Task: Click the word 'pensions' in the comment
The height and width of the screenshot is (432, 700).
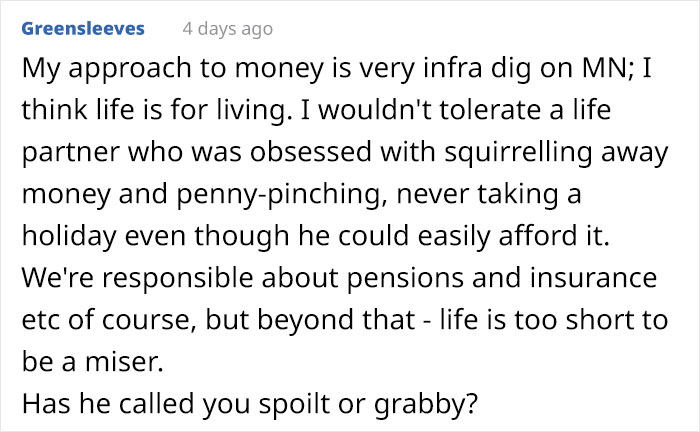Action: click(x=405, y=278)
